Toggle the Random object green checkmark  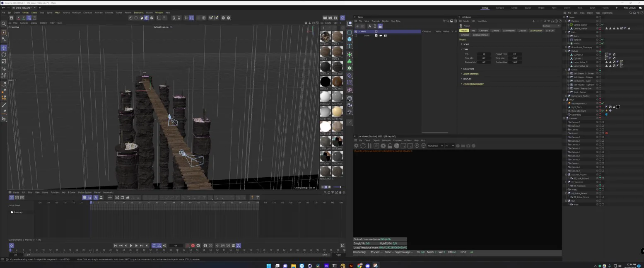(x=603, y=40)
